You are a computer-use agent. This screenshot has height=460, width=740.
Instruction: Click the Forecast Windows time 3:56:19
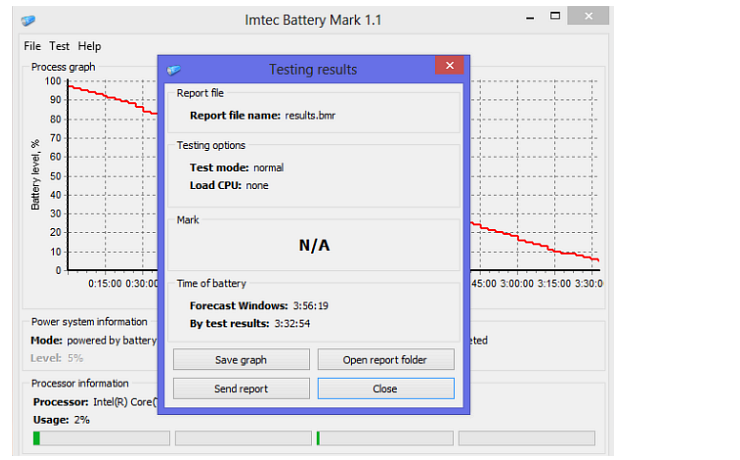pyautogui.click(x=311, y=306)
